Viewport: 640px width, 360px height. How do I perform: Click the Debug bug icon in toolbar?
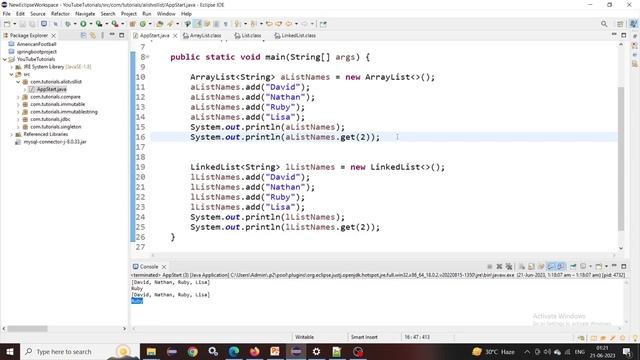68,24
